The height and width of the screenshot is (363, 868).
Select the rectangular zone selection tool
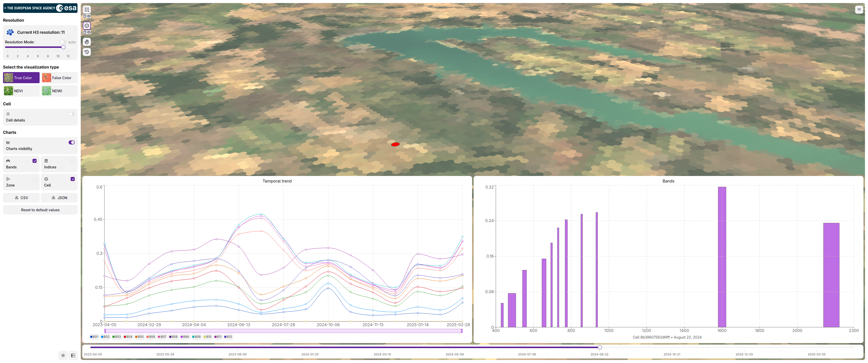pyautogui.click(x=87, y=9)
